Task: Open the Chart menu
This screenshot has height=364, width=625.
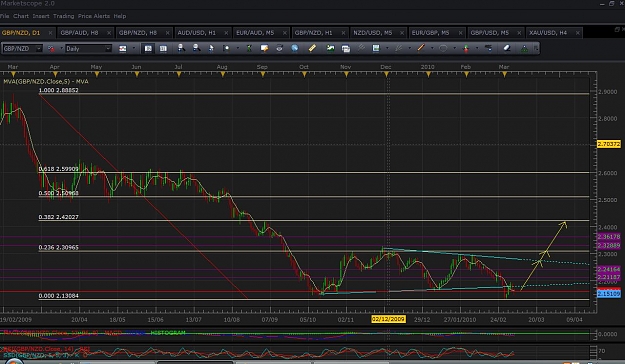Action: (21, 16)
